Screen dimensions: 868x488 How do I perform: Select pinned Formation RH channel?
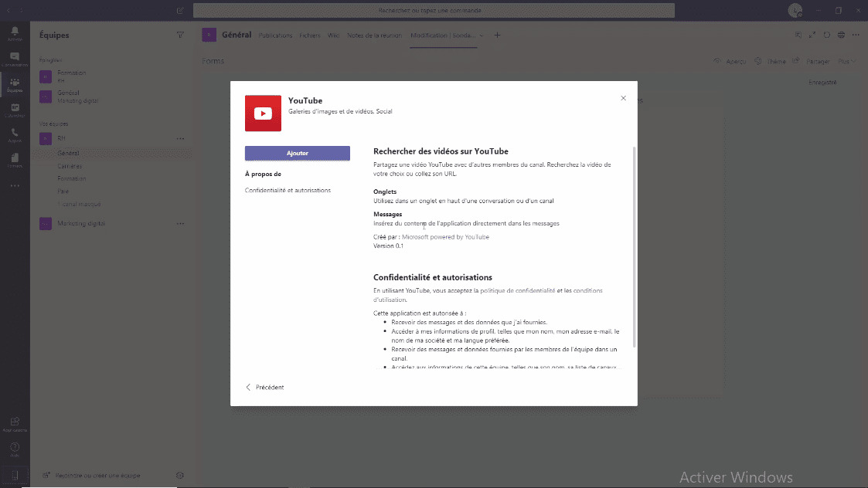click(111, 76)
